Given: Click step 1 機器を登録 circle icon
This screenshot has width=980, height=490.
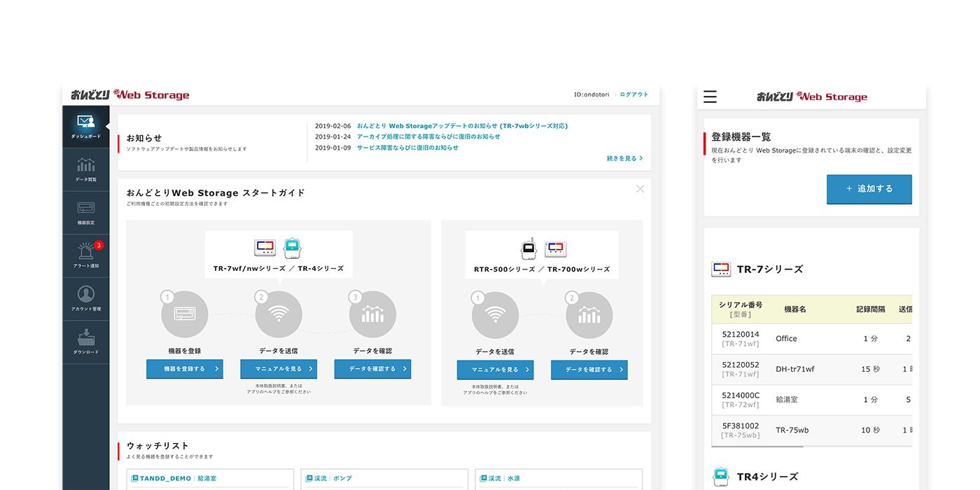Looking at the screenshot, I should (x=185, y=315).
